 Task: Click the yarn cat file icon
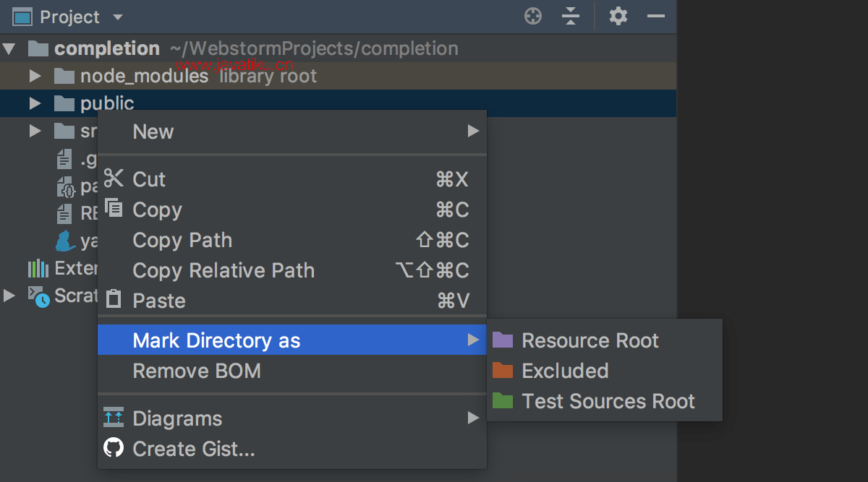tap(65, 241)
